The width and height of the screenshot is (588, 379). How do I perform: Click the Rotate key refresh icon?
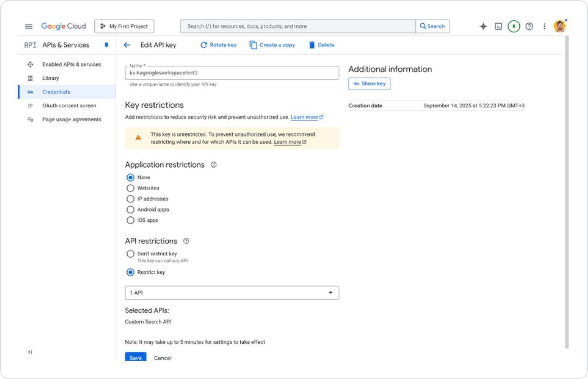point(204,45)
